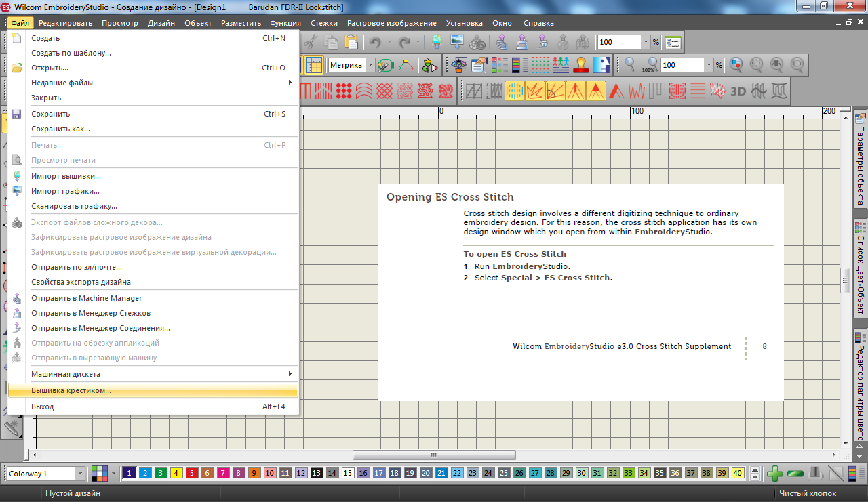
Task: Click the Paste clipboard icon in toolbar
Action: click(351, 42)
